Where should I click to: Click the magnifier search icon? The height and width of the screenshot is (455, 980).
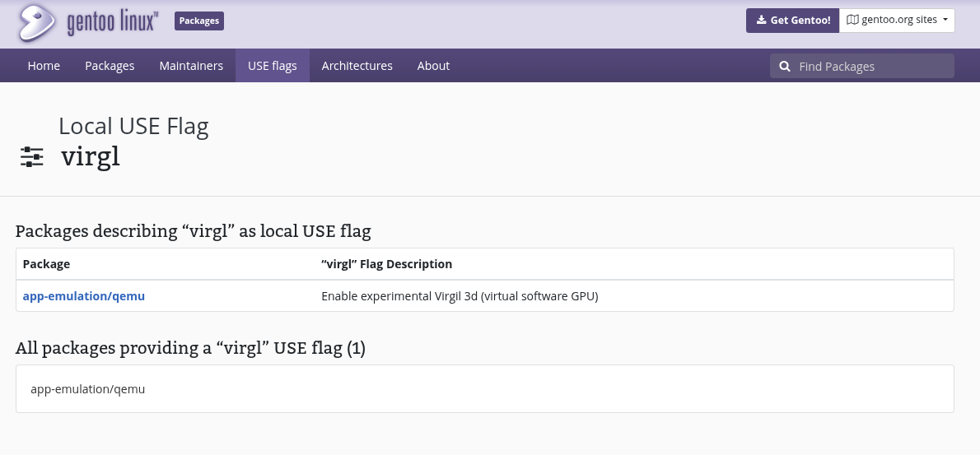pos(785,66)
